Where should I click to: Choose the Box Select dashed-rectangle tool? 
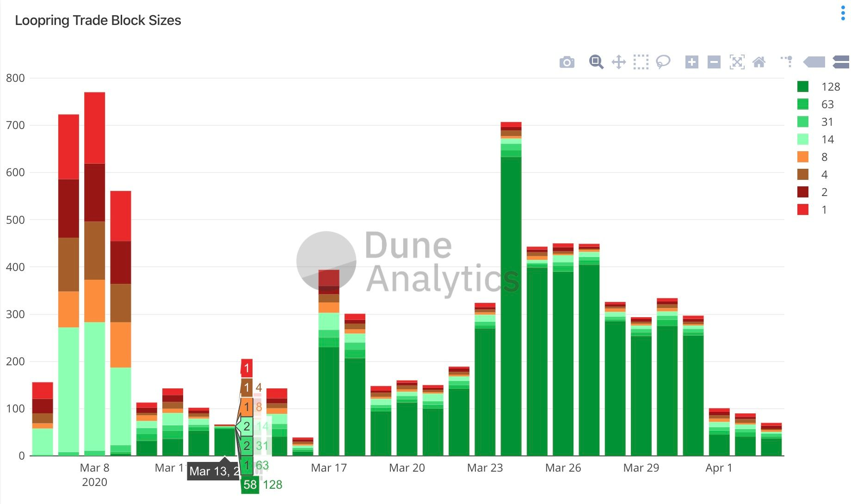(641, 62)
